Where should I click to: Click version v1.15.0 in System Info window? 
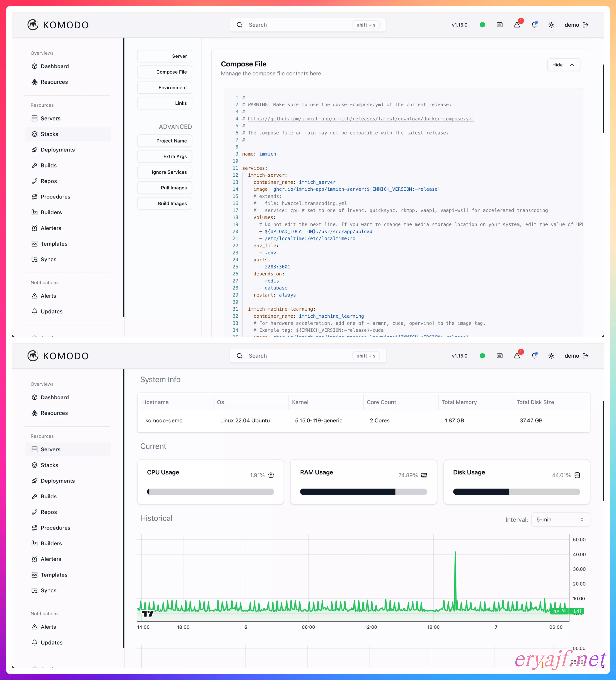tap(459, 356)
